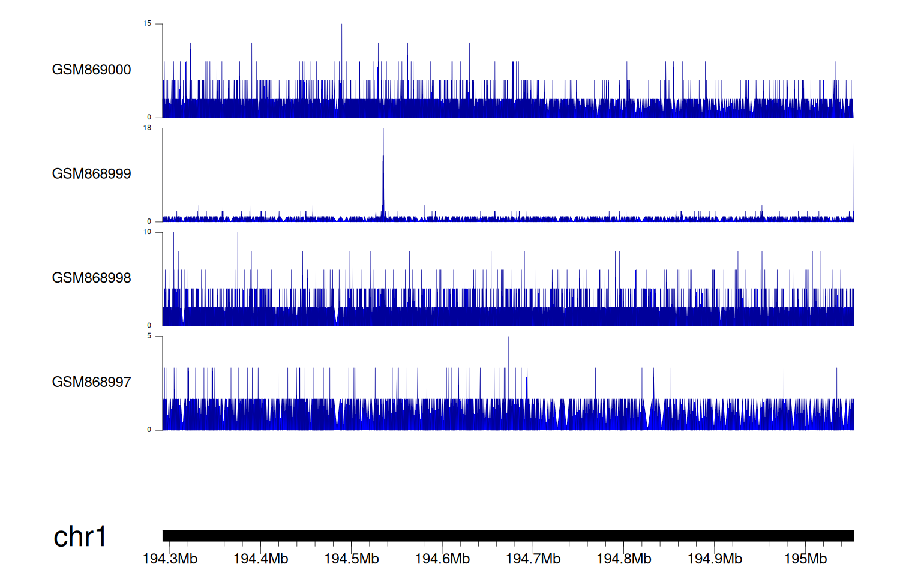Click the y-axis maximum value 10
Screen dimensions: 900x588
pos(147,232)
